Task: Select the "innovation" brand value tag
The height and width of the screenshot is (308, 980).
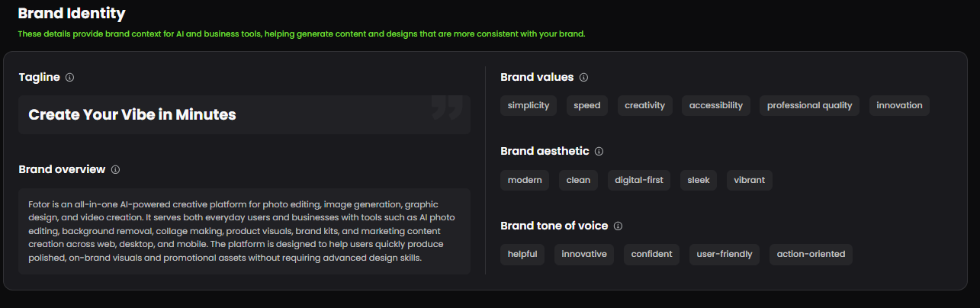Action: 899,105
